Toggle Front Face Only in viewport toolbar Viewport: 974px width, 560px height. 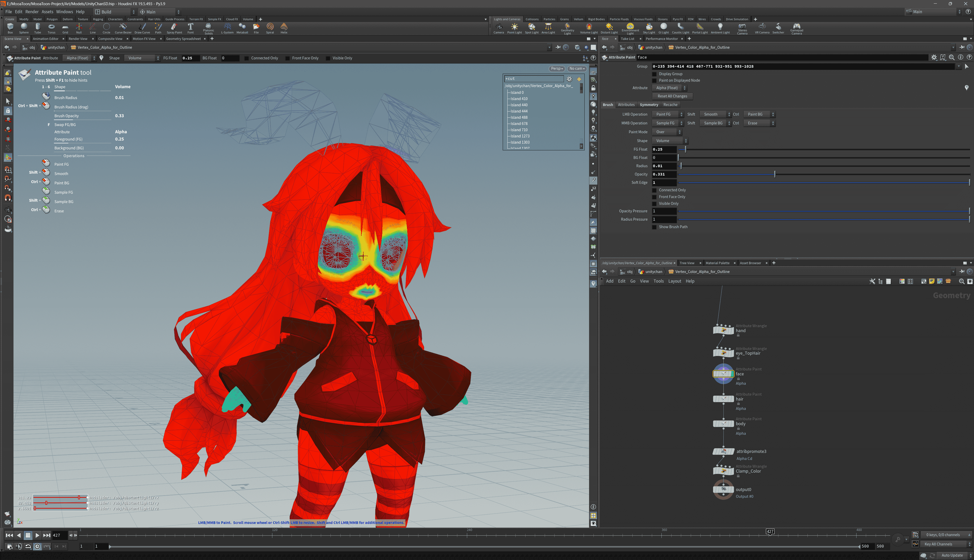(287, 58)
